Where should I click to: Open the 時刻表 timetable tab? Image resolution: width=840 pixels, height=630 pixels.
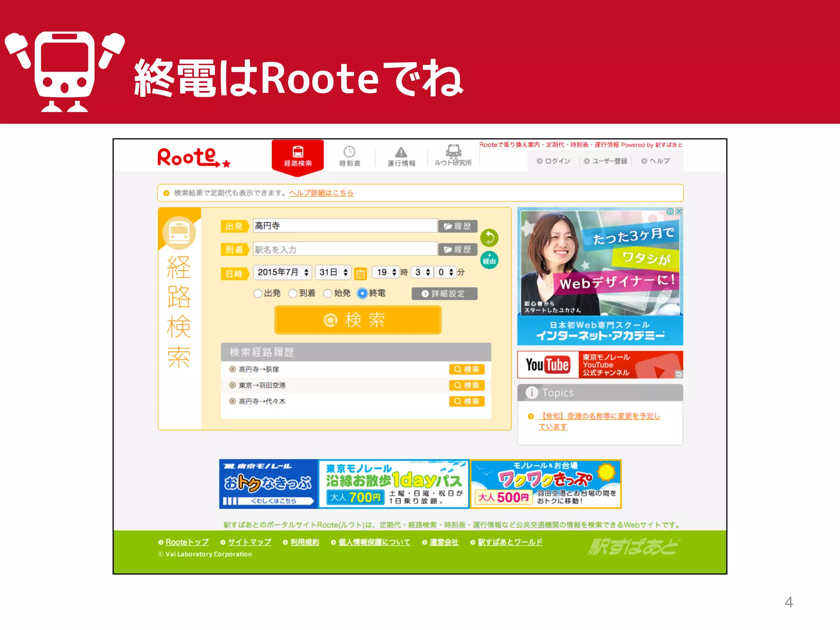click(349, 157)
